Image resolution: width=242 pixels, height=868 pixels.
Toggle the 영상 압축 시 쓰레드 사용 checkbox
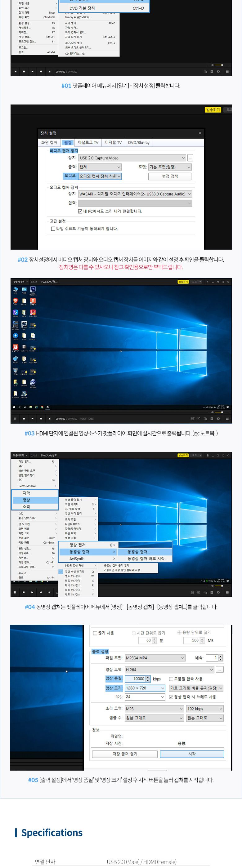click(x=171, y=697)
